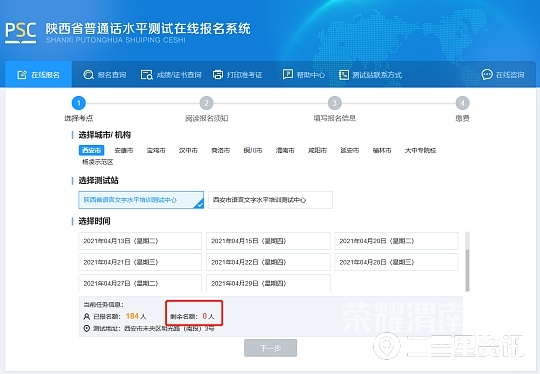Choose test station 陕西省语言文字水平培训测试中心
This screenshot has width=540, height=374.
(141, 200)
